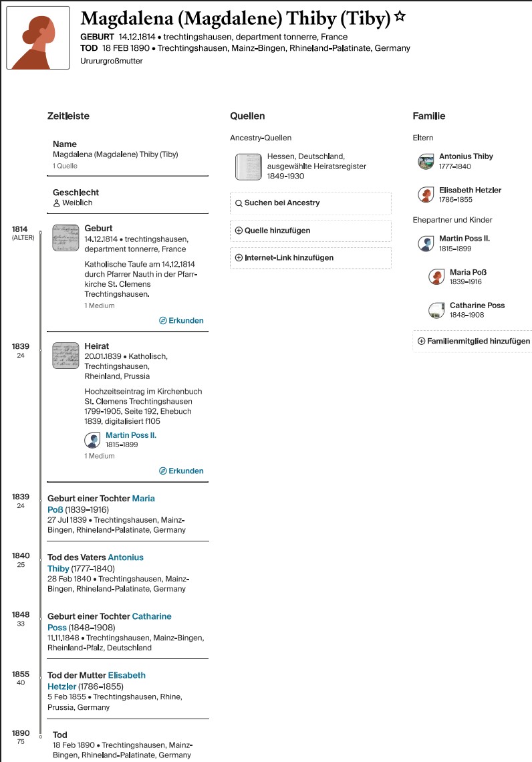Click Erkunden under the Geburt event
Screen dimensions: 532x762
(x=182, y=320)
